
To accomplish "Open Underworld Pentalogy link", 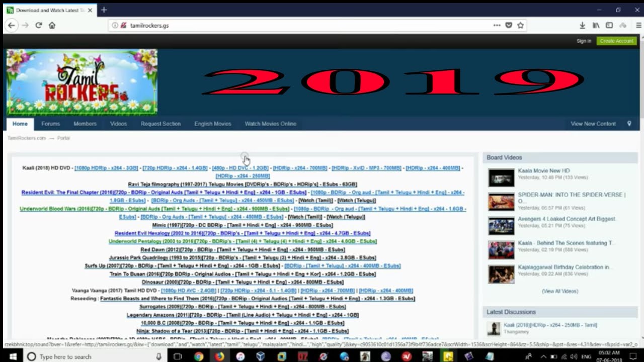I will [x=243, y=241].
